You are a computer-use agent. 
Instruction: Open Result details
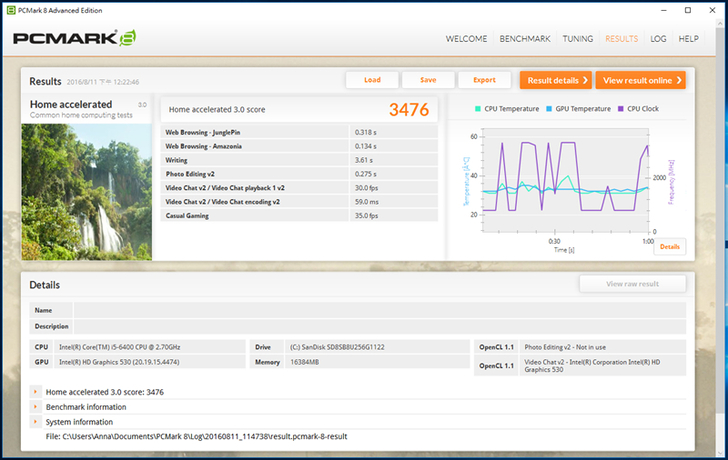555,80
